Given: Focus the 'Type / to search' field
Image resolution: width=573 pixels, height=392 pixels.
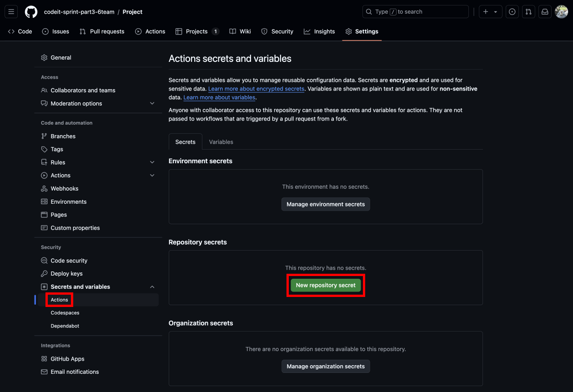Looking at the screenshot, I should pyautogui.click(x=416, y=12).
